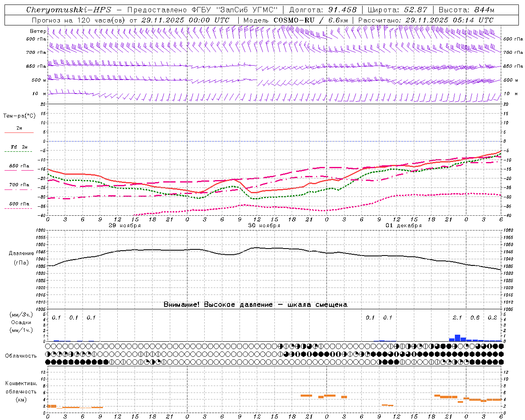Click the Td 2м dew point legend entry
The width and height of the screenshot is (525, 420).
pos(19,147)
